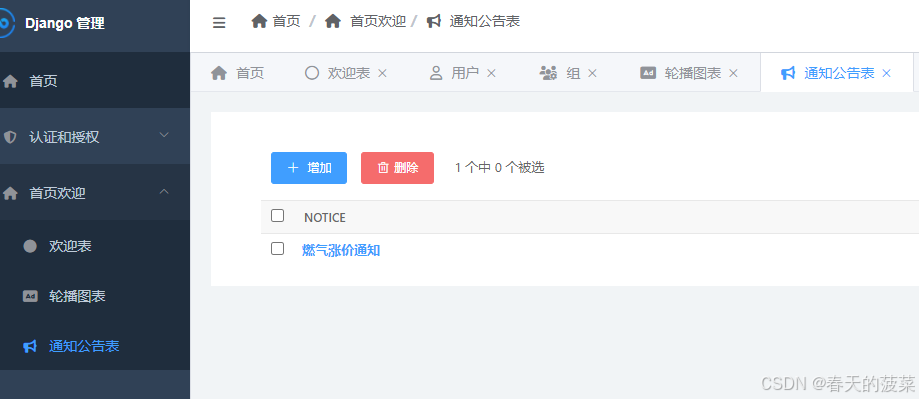Viewport: 919px width, 399px height.
Task: Click the NOTICE column header
Action: coord(325,218)
